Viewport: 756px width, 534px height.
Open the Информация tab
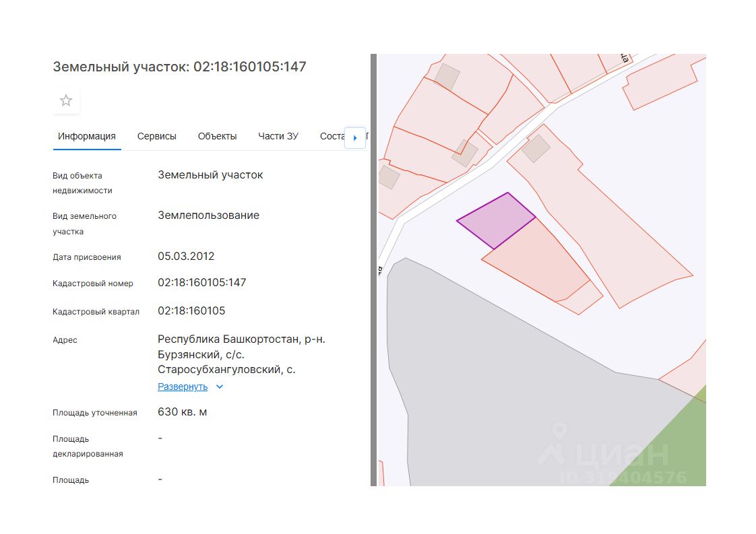pos(87,137)
